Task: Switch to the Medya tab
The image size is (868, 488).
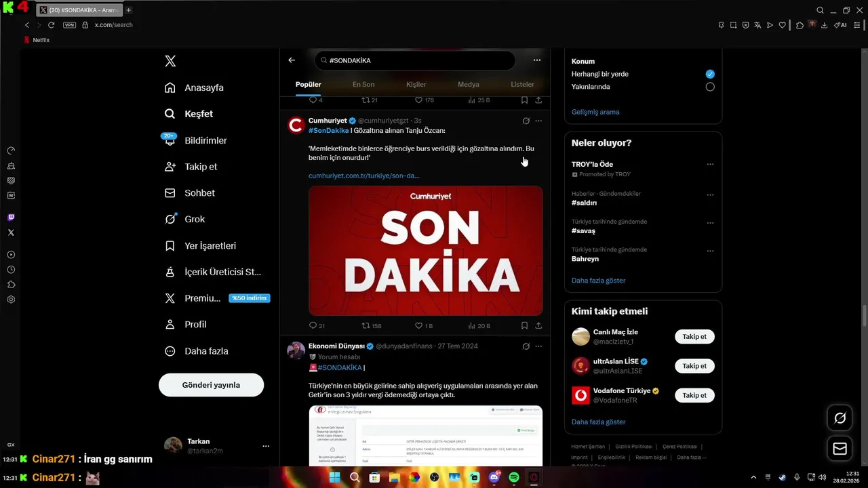Action: coord(469,85)
